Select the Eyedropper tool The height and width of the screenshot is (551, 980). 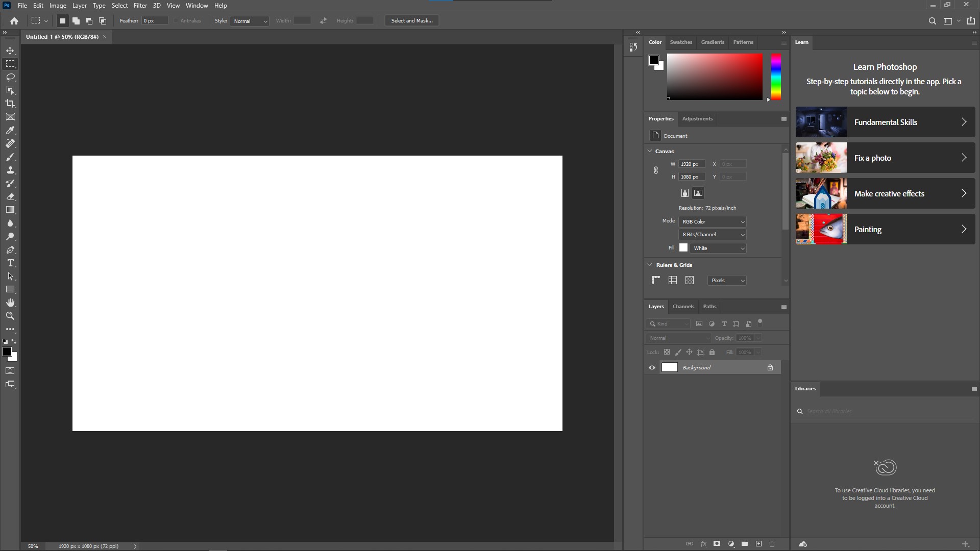tap(10, 130)
